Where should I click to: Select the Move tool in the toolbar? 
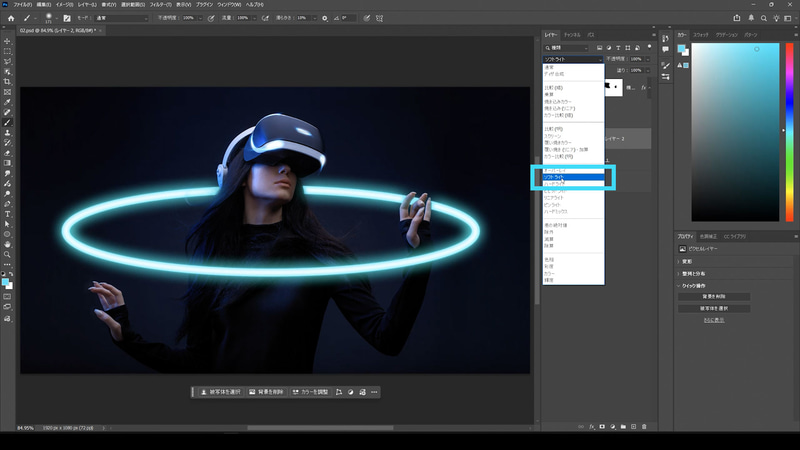pyautogui.click(x=8, y=41)
